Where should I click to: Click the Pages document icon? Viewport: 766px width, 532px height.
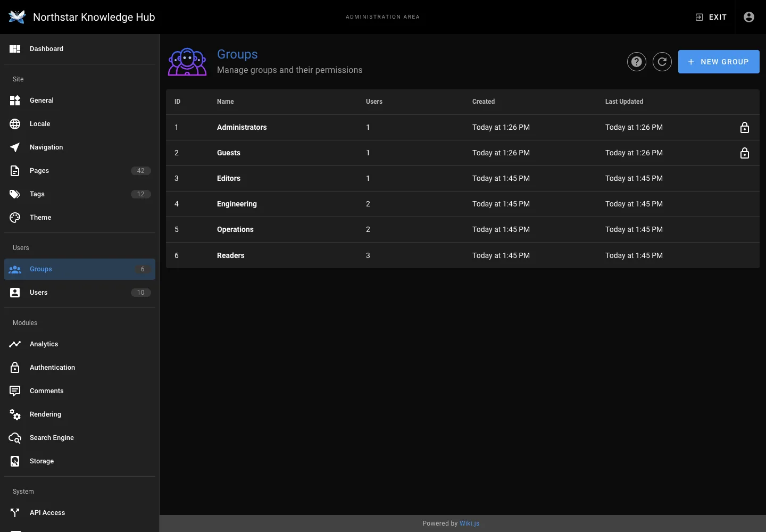(15, 171)
